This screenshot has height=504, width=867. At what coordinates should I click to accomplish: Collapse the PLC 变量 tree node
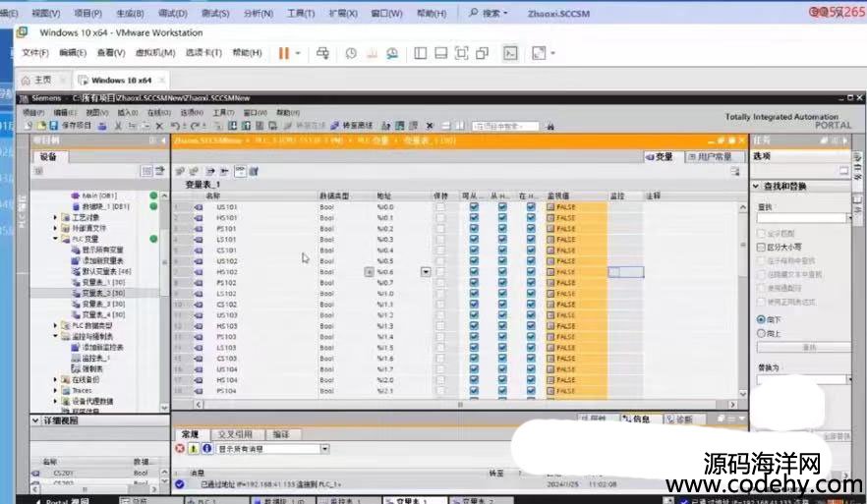coord(55,239)
